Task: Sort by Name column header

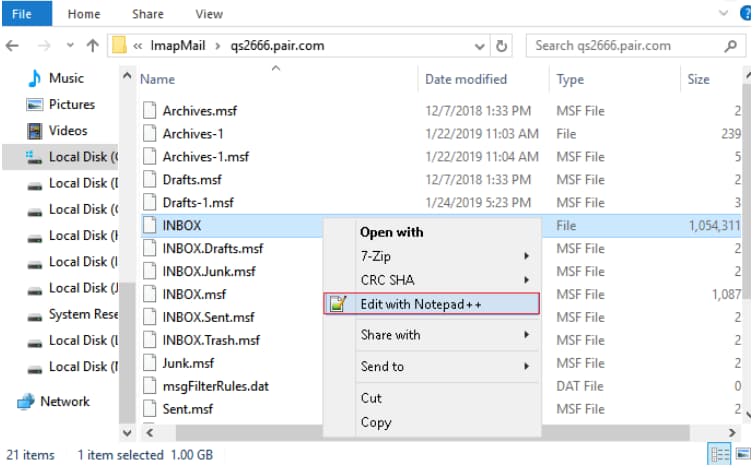Action: [157, 79]
